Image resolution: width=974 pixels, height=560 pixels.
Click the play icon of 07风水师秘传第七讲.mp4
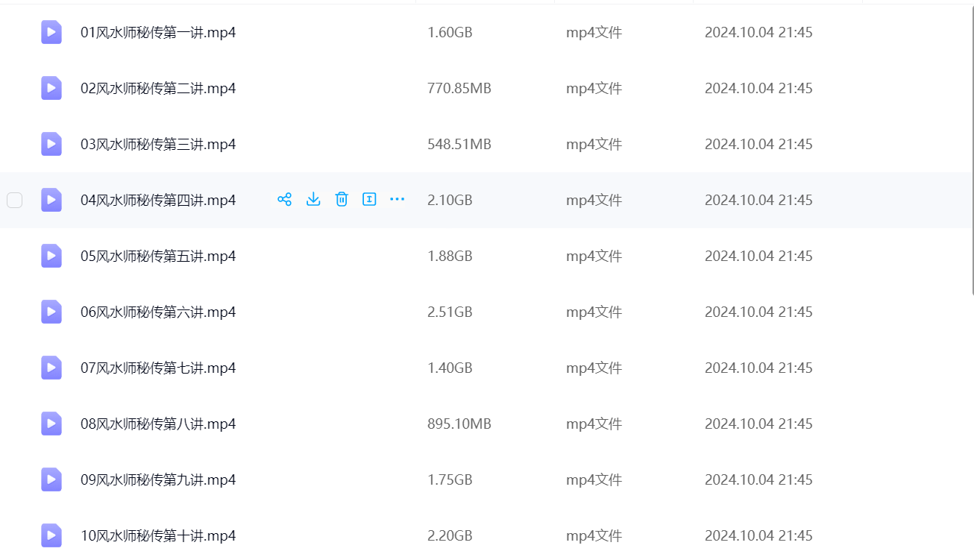click(51, 368)
